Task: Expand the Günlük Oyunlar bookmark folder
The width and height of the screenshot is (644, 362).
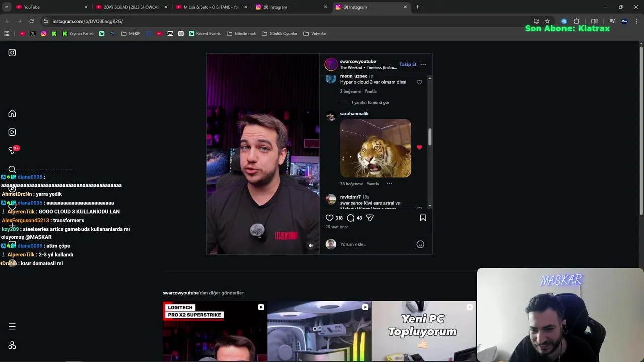Action: (x=280, y=34)
